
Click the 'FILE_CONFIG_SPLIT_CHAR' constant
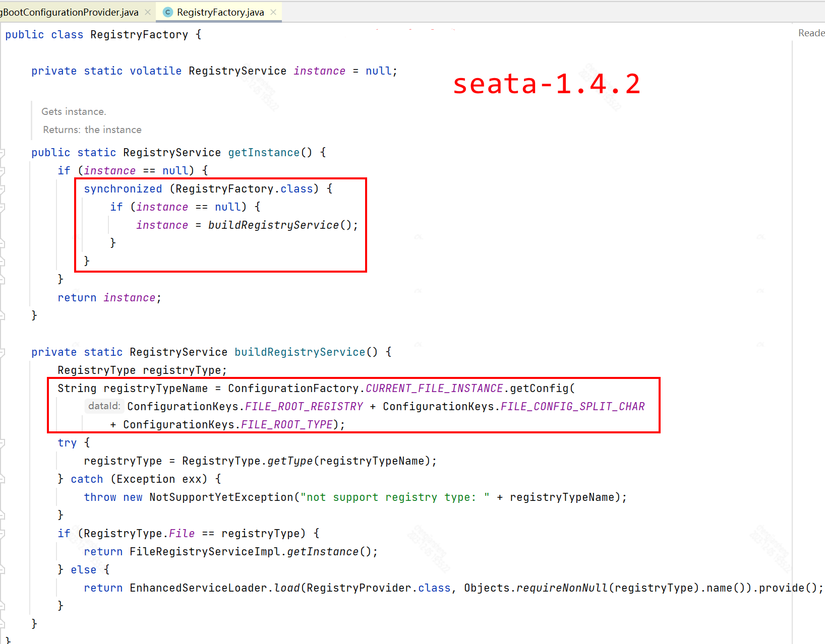pos(573,407)
